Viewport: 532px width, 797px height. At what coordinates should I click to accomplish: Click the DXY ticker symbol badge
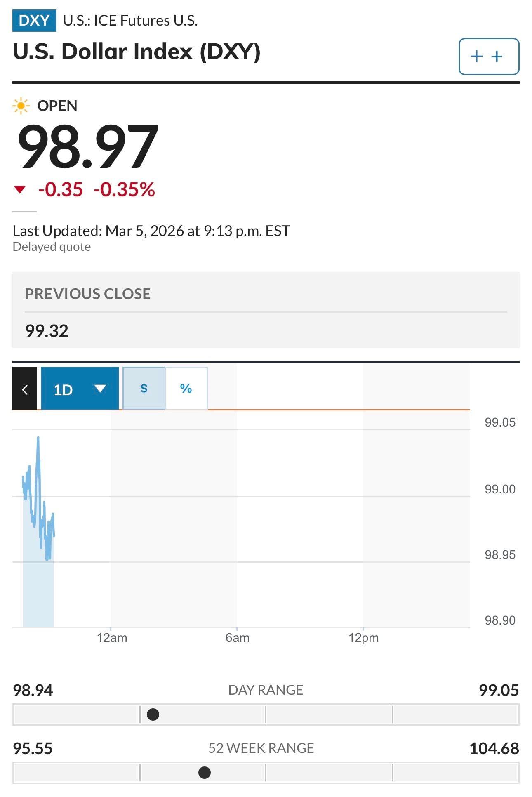click(34, 20)
